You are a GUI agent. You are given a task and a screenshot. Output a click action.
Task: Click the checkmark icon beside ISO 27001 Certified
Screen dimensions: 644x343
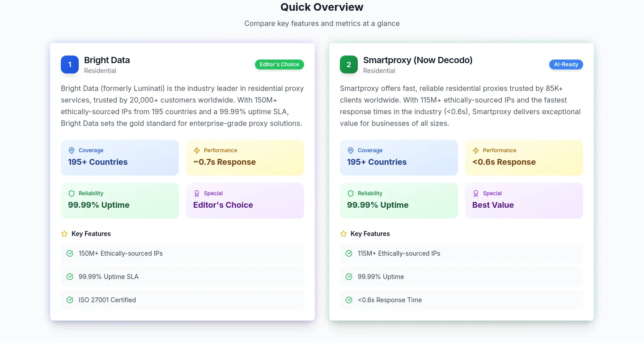(70, 300)
